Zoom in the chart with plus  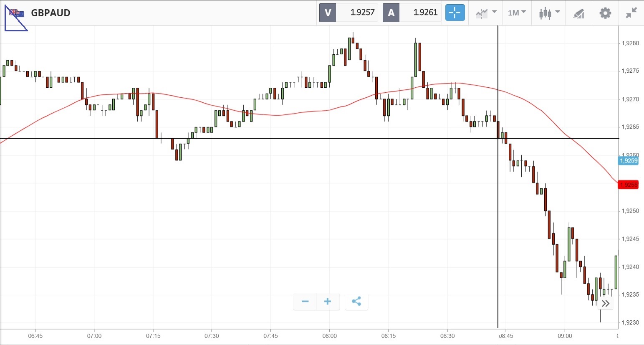coord(328,302)
